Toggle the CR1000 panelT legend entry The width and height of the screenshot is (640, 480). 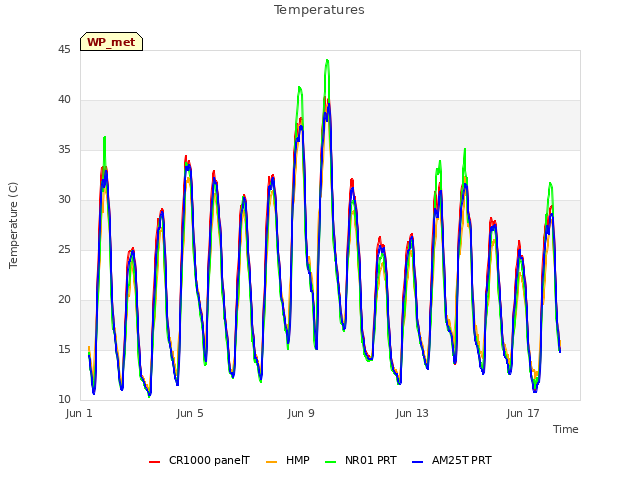pos(209,460)
